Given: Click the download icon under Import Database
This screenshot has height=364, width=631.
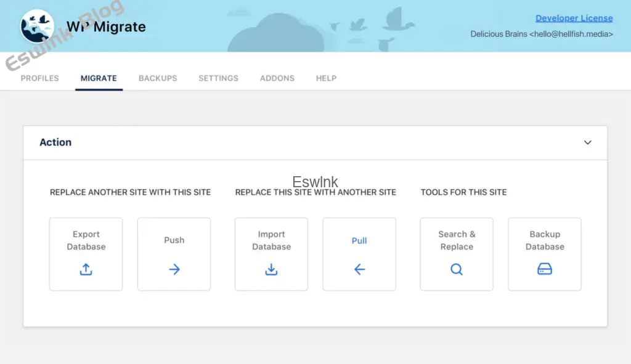Looking at the screenshot, I should [x=271, y=269].
